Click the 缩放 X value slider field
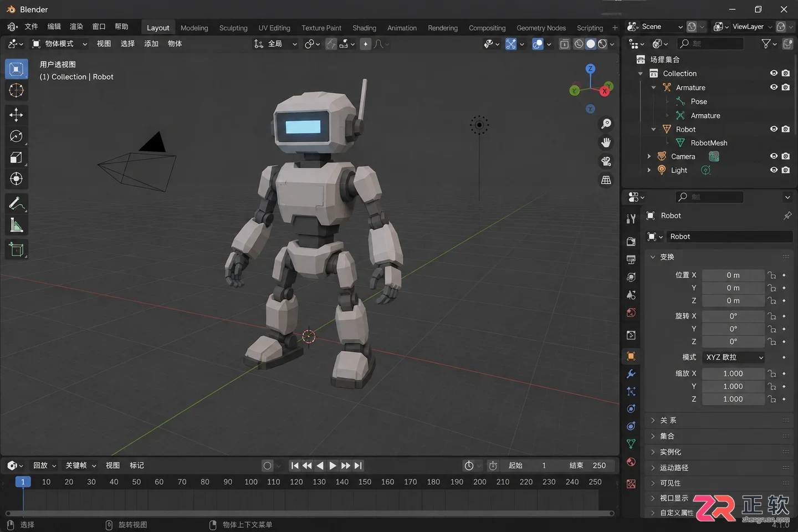Image resolution: width=798 pixels, height=532 pixels. [733, 374]
